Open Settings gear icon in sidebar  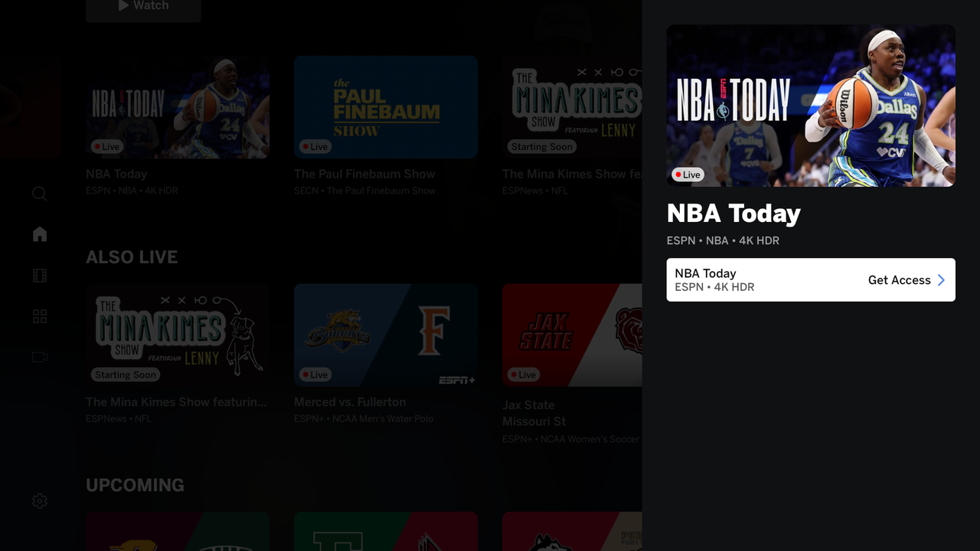point(40,500)
